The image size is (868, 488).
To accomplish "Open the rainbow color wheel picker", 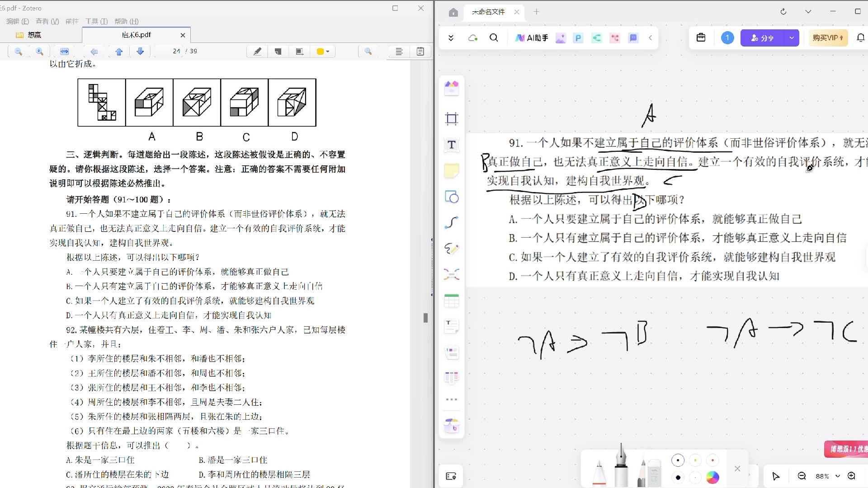I will point(713,478).
